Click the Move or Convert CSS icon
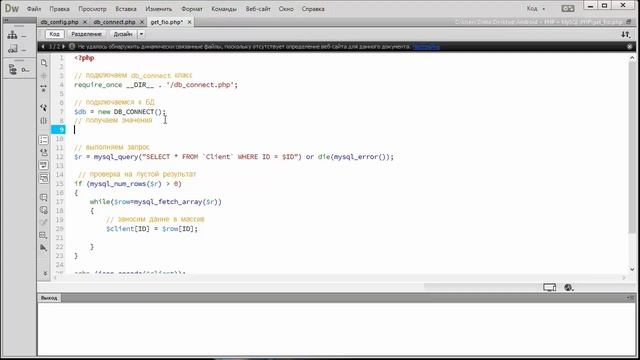Screen dimensions: 640x360 click(44, 235)
